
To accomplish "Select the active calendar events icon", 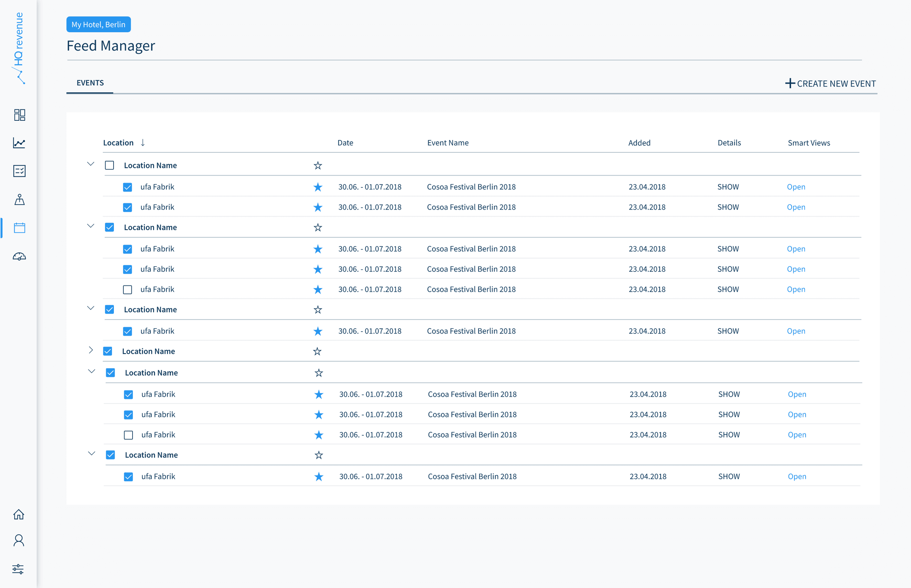I will [19, 228].
